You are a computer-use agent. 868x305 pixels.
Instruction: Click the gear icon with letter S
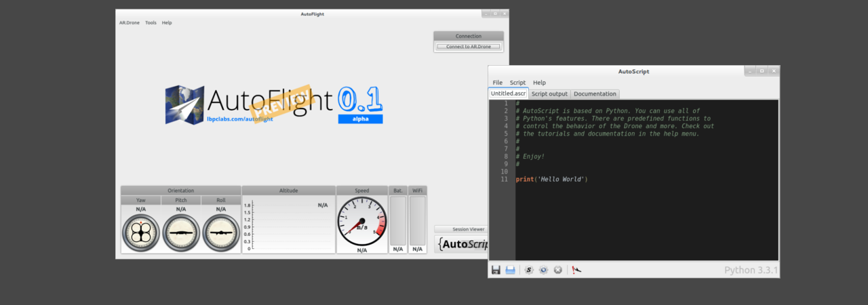[x=529, y=270]
